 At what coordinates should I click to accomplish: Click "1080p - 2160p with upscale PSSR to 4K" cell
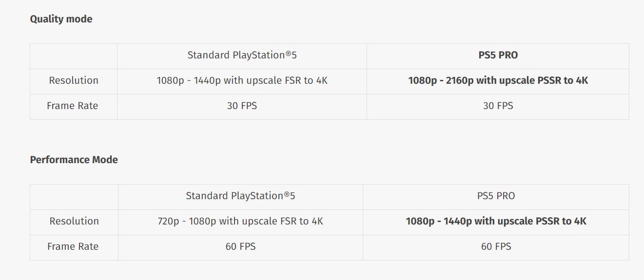click(498, 80)
